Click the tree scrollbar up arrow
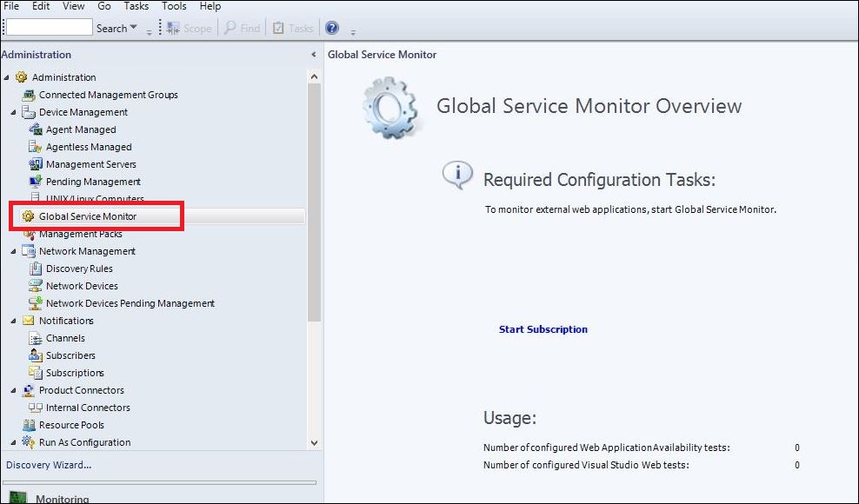Viewport: 859px width, 504px height. pos(314,76)
